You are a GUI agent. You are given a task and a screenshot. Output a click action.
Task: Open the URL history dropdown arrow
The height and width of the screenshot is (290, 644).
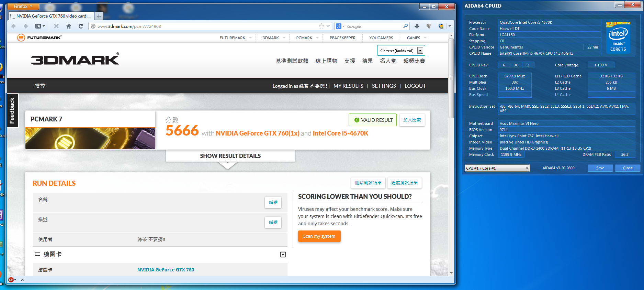[x=328, y=26]
